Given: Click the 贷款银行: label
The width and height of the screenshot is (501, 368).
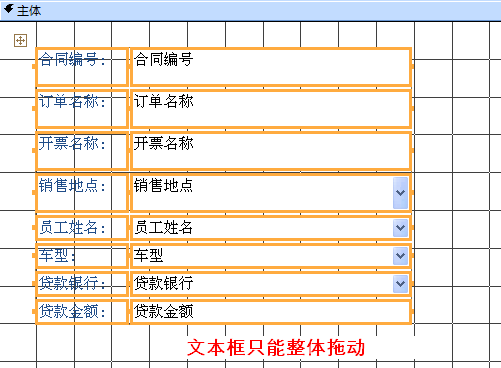Looking at the screenshot, I should click(x=82, y=284).
